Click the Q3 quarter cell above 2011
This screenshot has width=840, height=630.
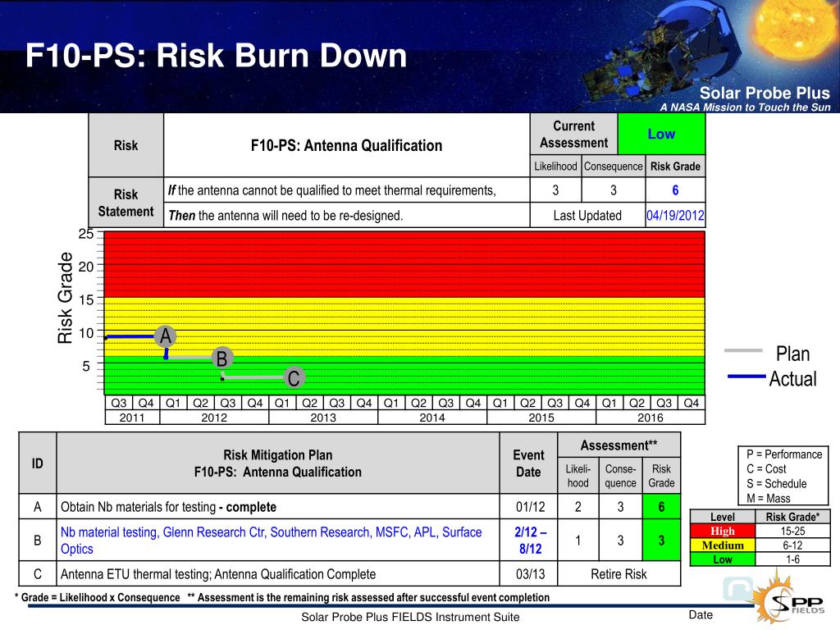click(x=118, y=403)
